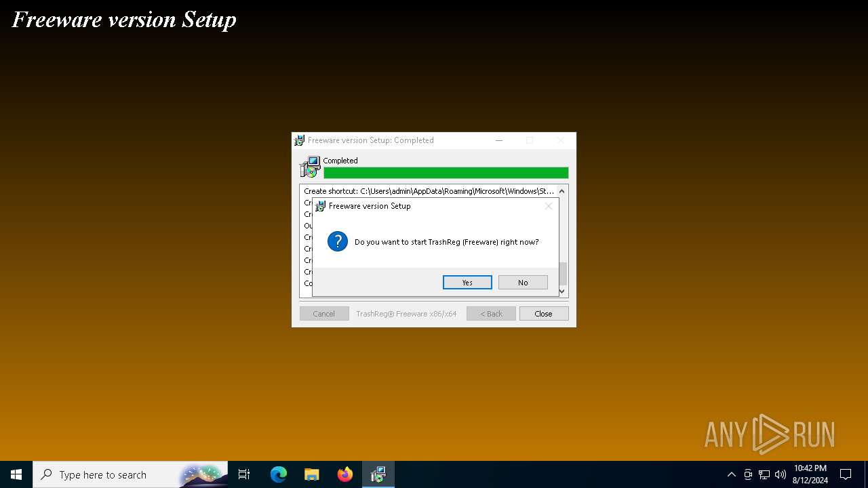Launch Microsoft Edge from the taskbar

point(279,474)
